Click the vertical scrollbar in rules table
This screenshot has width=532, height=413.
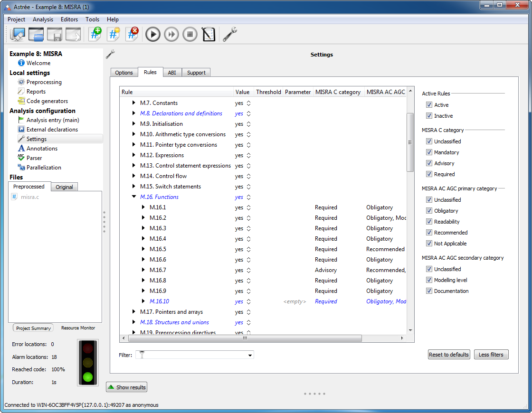410,142
